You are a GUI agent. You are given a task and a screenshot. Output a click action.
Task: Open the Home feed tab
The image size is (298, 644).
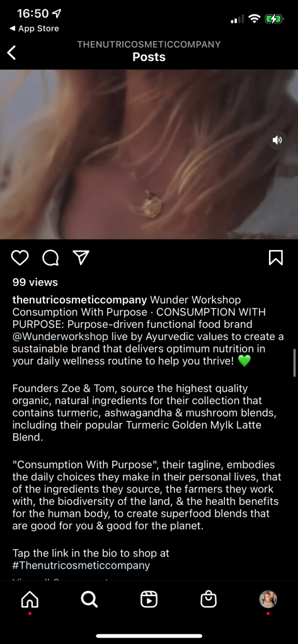coord(30,600)
